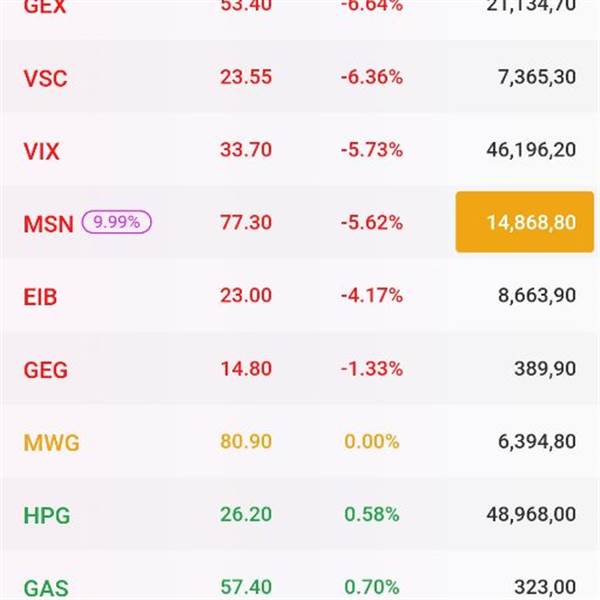
Task: Click VSC price 23.55
Action: (245, 77)
